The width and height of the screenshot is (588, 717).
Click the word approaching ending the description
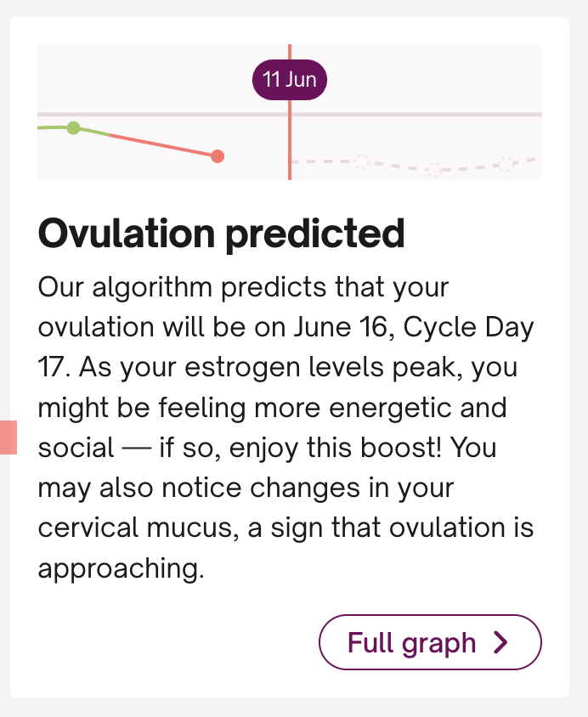[x=121, y=567]
